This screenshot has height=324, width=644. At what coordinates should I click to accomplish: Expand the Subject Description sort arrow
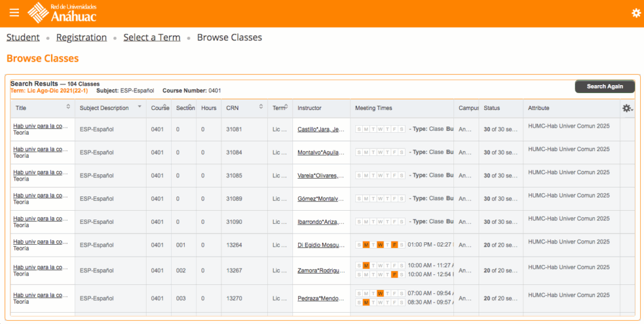coord(140,108)
